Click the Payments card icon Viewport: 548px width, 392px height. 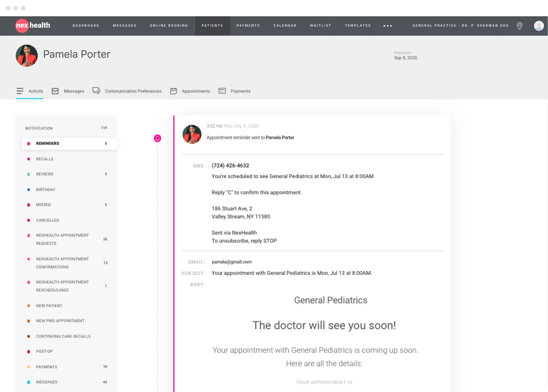[222, 91]
